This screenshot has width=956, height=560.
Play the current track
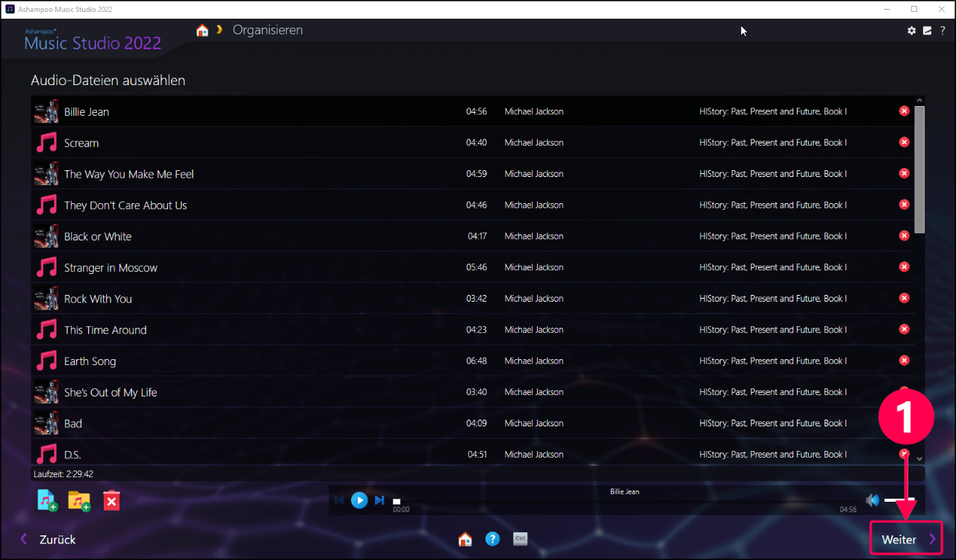[359, 500]
